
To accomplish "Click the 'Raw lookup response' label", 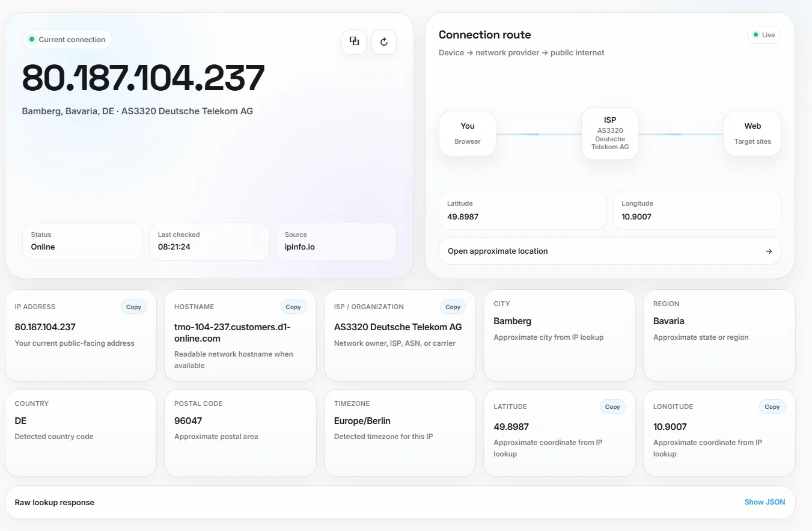I will coord(55,502).
